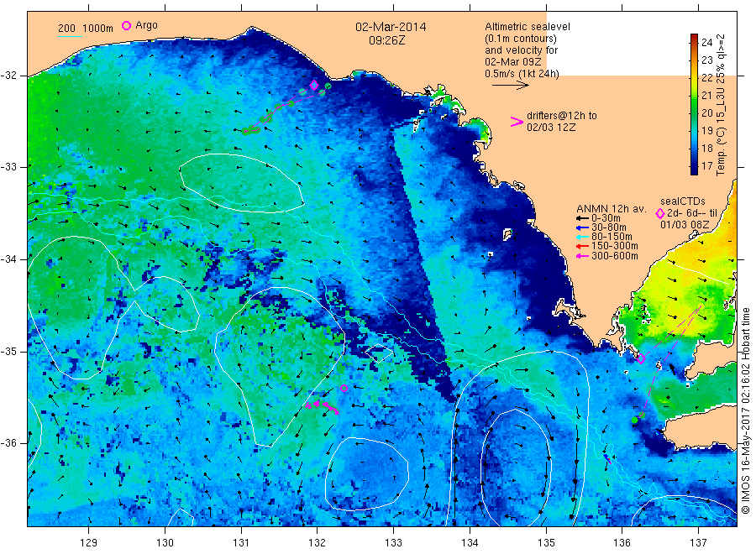
Task: Click the 130 longitude axis label
Action: (x=165, y=543)
